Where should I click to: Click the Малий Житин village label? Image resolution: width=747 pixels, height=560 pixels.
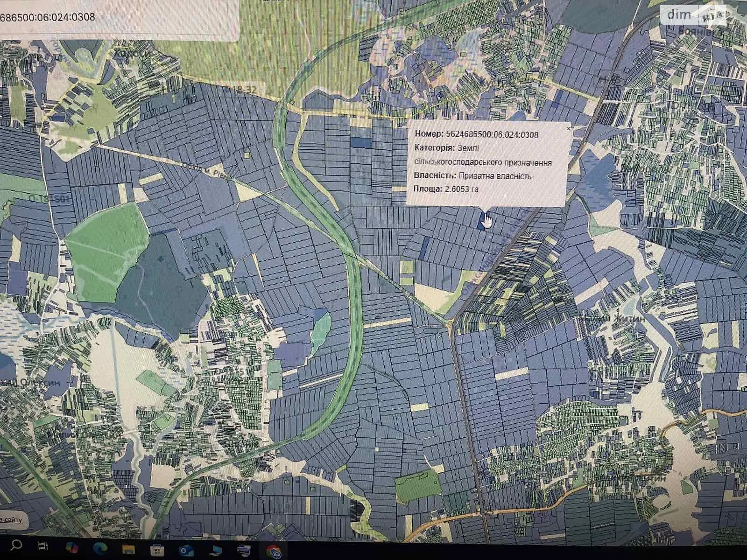coord(612,318)
